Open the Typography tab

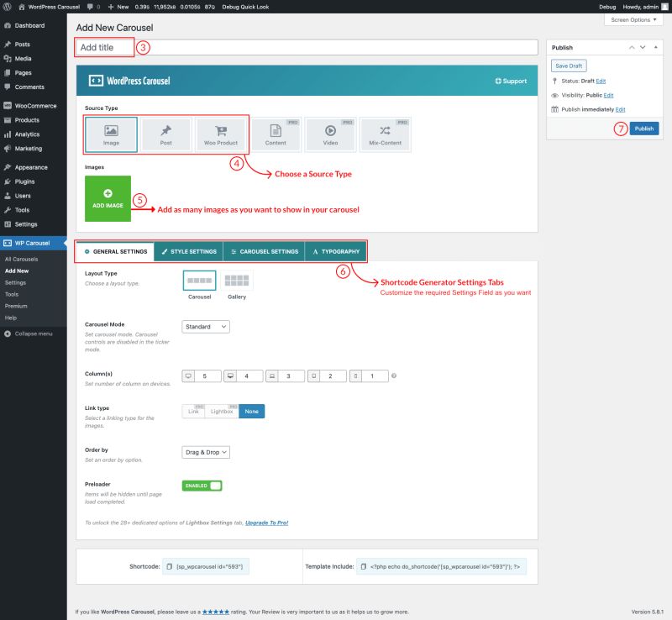(x=338, y=250)
